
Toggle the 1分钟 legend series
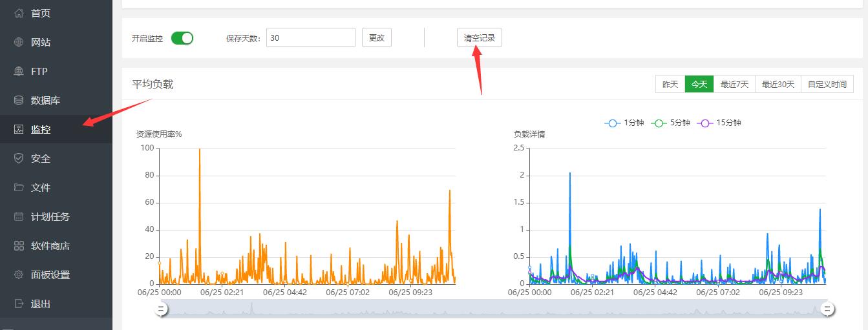[x=624, y=123]
